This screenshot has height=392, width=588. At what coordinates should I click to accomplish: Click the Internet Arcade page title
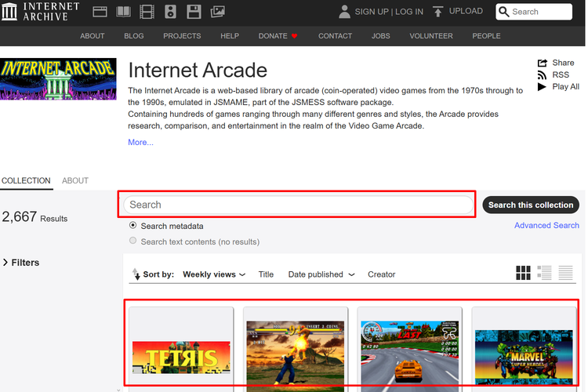click(x=198, y=70)
